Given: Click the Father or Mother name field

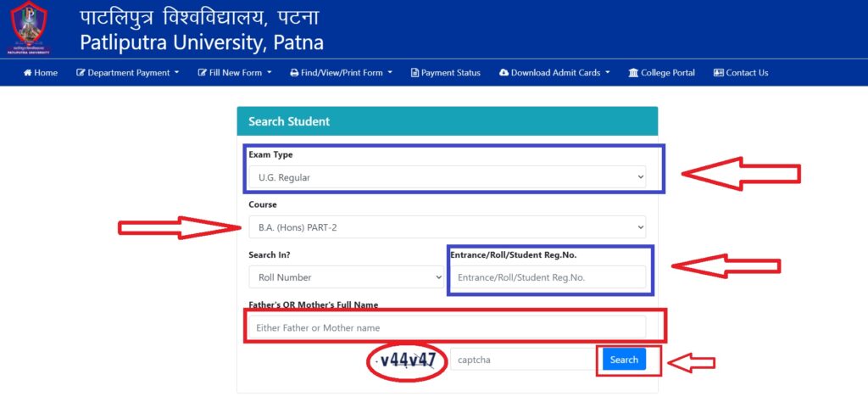Looking at the screenshot, I should tap(447, 327).
